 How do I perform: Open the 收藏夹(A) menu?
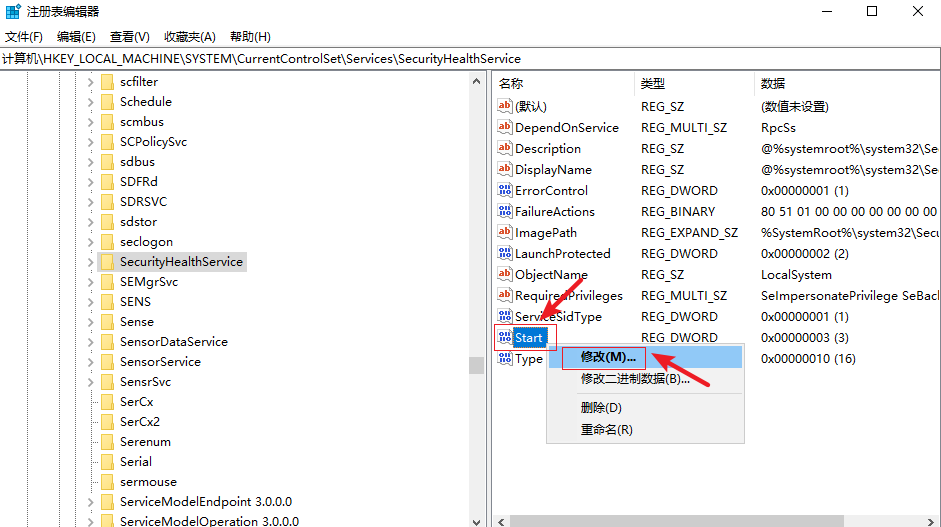tap(190, 37)
